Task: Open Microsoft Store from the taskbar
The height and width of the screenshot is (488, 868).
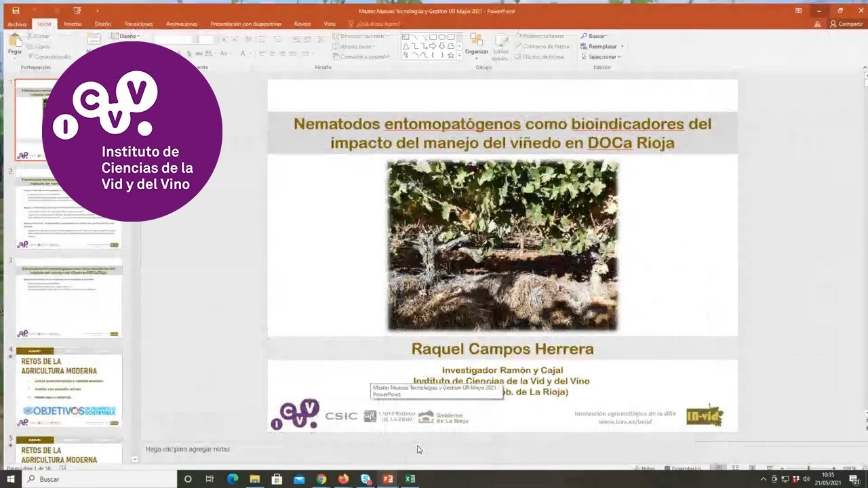Action: point(277,479)
